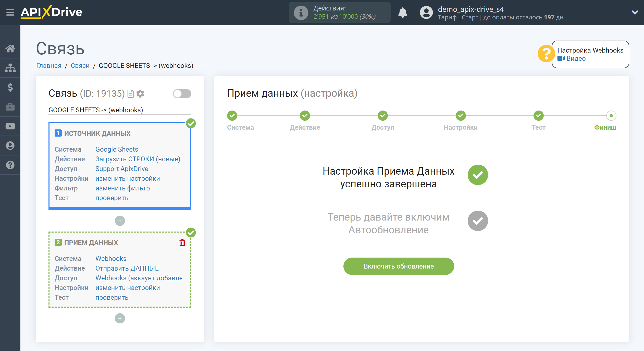Click the gray checkmark beside Автообновление
644x351 pixels.
point(478,221)
